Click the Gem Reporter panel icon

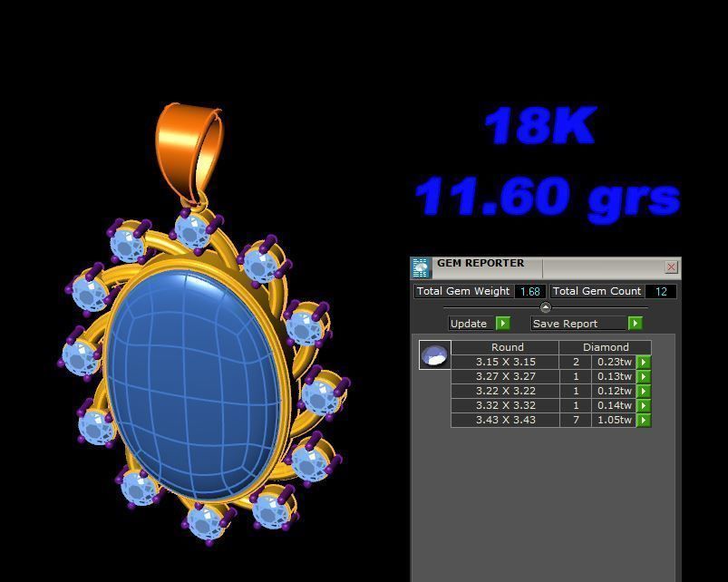pos(421,267)
